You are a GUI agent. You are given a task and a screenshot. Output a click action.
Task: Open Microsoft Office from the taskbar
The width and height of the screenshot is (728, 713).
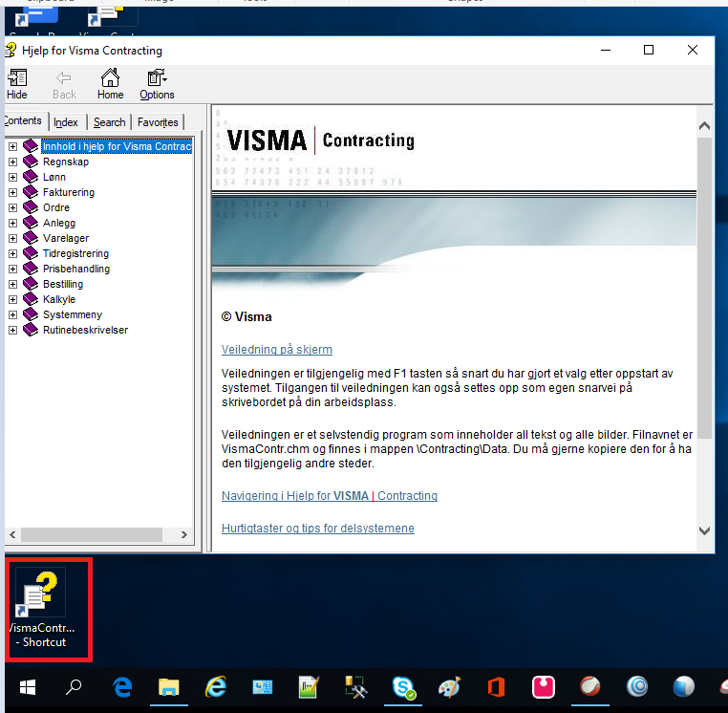[497, 687]
